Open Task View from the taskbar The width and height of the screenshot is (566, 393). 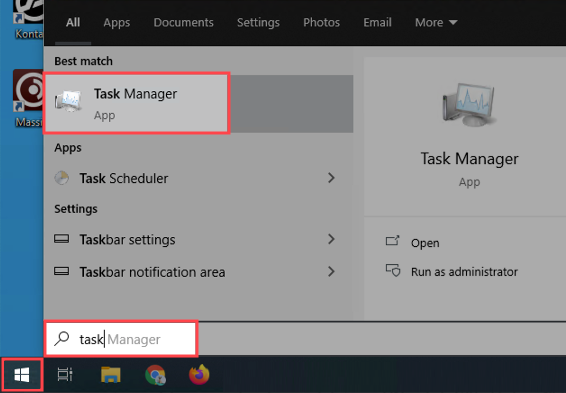click(x=65, y=375)
